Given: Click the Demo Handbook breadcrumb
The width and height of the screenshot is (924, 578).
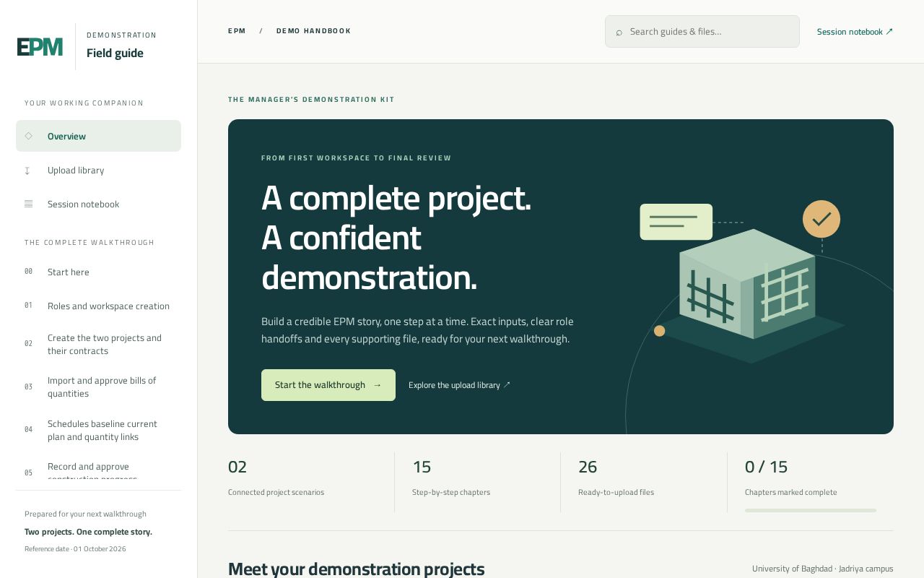Looking at the screenshot, I should (313, 31).
